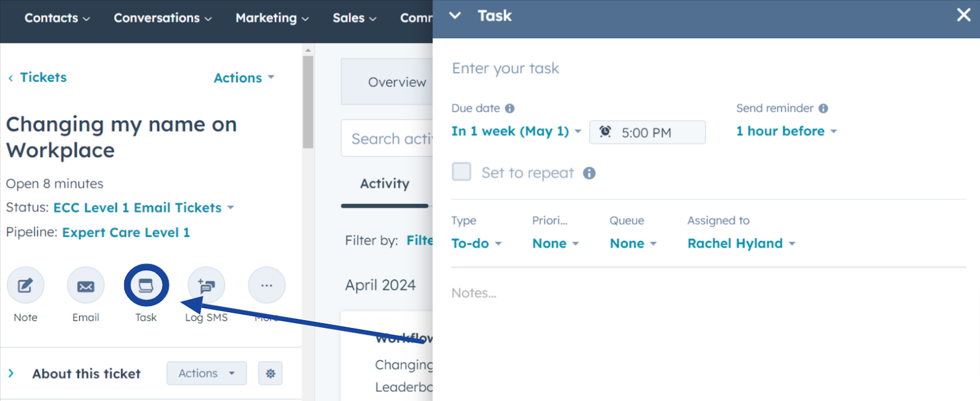This screenshot has height=401, width=980.
Task: Change the task Type dropdown from To-do
Action: [x=476, y=243]
